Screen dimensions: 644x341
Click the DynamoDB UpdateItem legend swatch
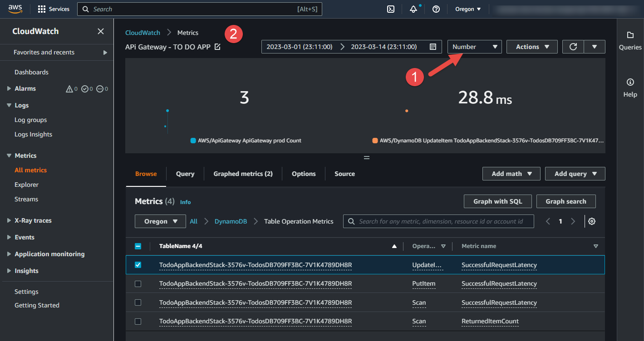pos(375,141)
